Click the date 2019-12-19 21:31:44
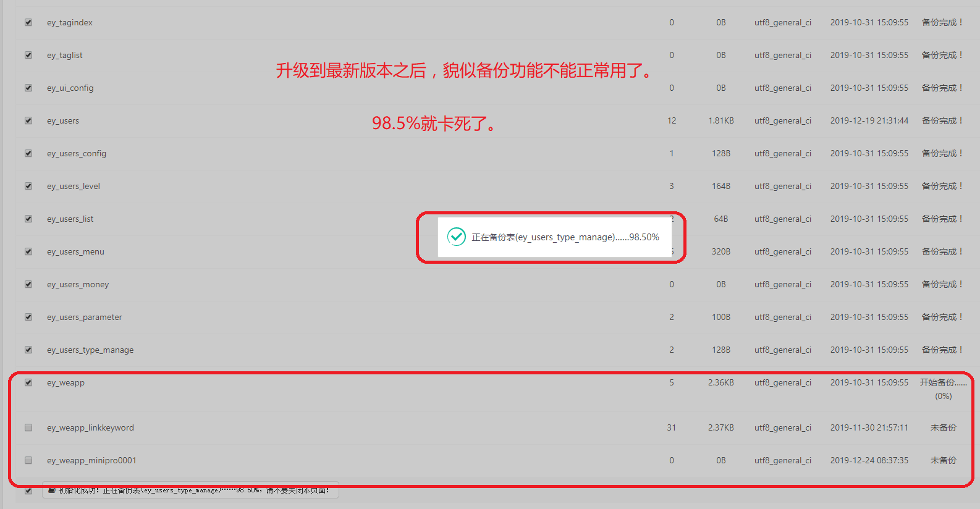 869,120
